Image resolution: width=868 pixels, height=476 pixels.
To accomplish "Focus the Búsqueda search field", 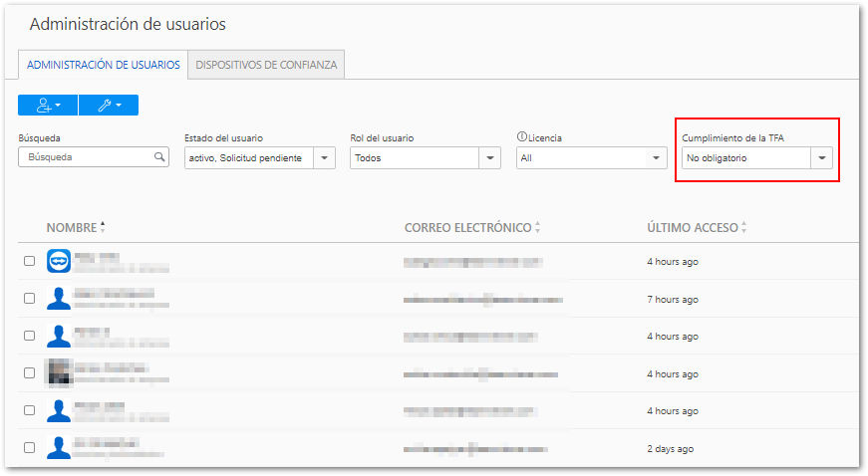I will point(94,157).
